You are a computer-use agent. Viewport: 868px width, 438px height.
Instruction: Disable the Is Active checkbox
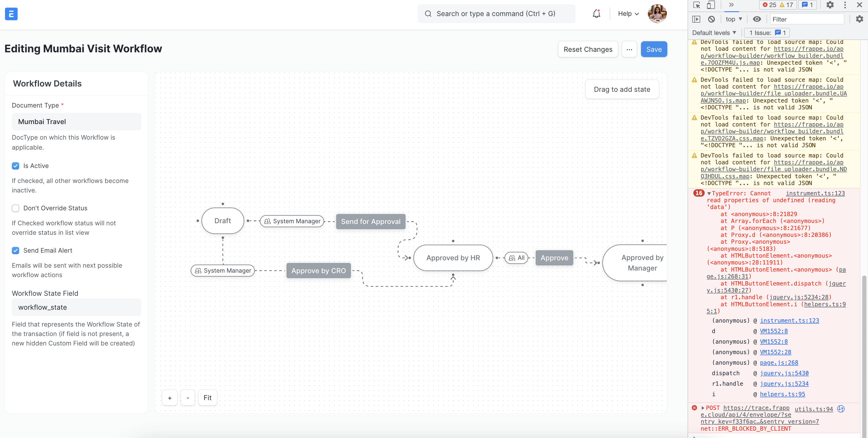[16, 166]
